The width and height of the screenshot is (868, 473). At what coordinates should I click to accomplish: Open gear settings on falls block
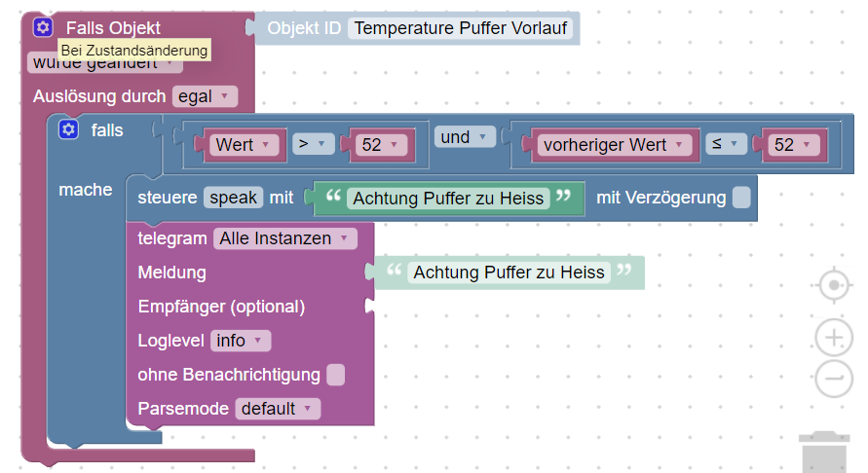[x=68, y=129]
